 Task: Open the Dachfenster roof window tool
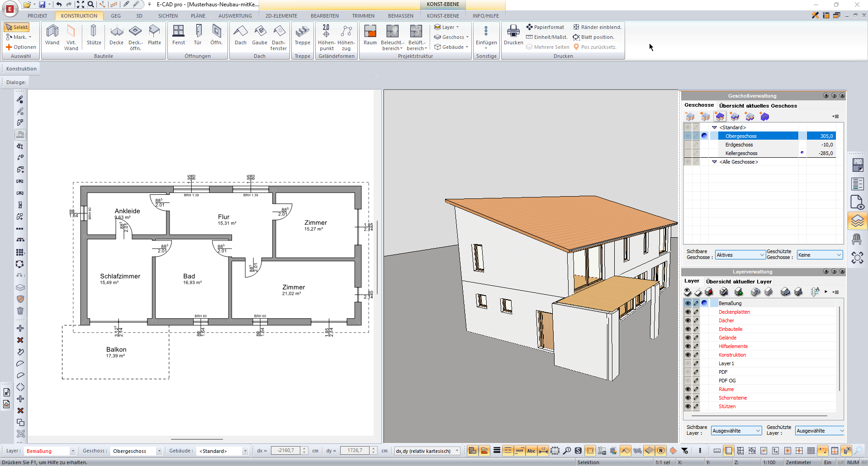(x=279, y=38)
